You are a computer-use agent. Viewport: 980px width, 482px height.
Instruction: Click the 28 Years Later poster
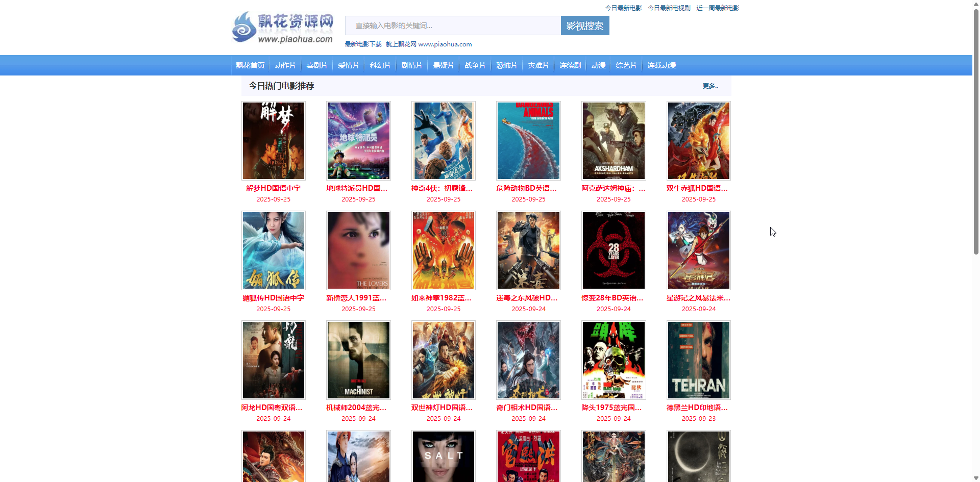[x=614, y=250]
